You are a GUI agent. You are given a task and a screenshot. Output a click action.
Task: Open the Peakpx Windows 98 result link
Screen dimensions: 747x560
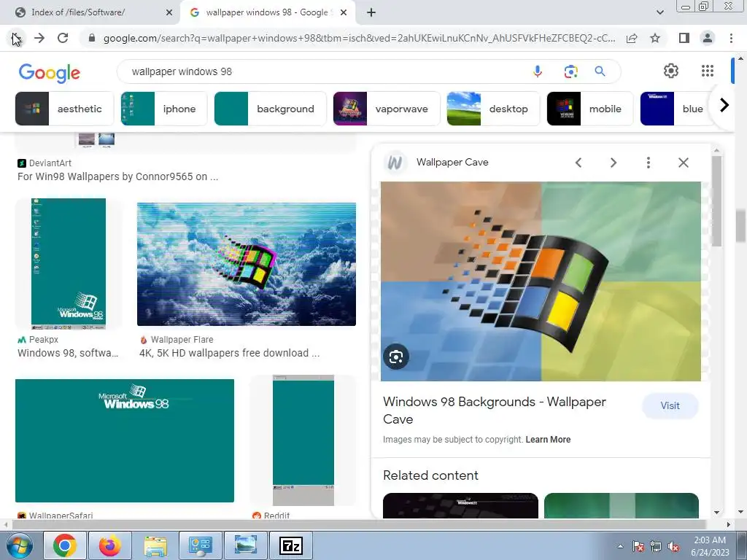68,353
